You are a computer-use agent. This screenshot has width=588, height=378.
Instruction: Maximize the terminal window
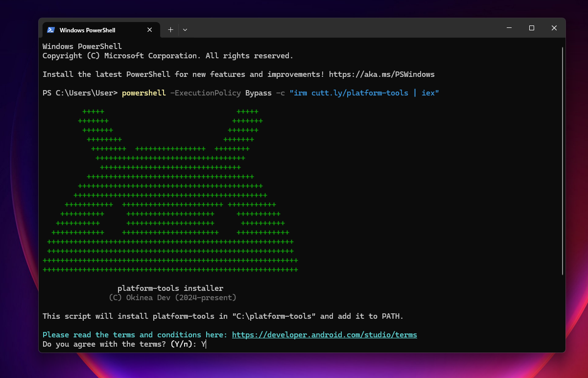(x=532, y=28)
